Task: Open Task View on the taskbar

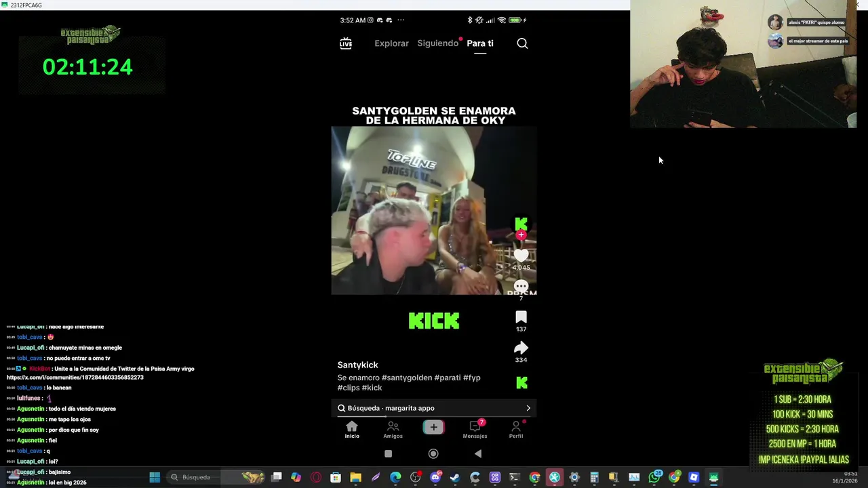Action: [x=276, y=477]
